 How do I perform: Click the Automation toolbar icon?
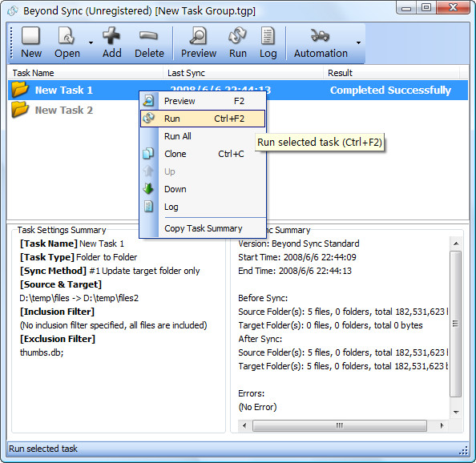[321, 36]
